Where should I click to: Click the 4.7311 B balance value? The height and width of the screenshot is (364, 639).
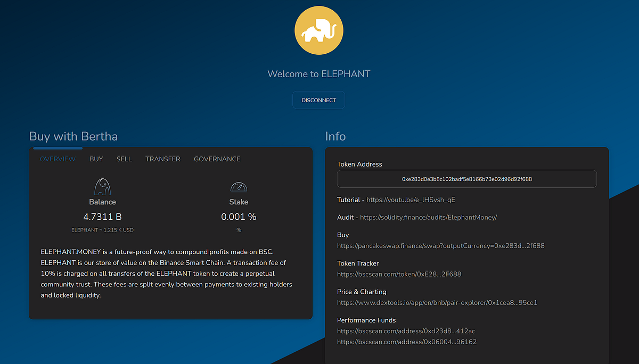coord(102,217)
